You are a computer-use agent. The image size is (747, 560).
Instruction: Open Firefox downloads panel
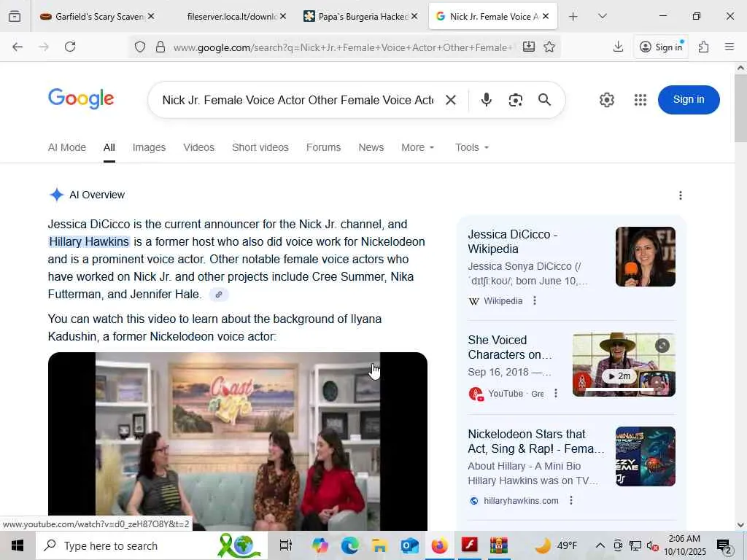pyautogui.click(x=618, y=47)
